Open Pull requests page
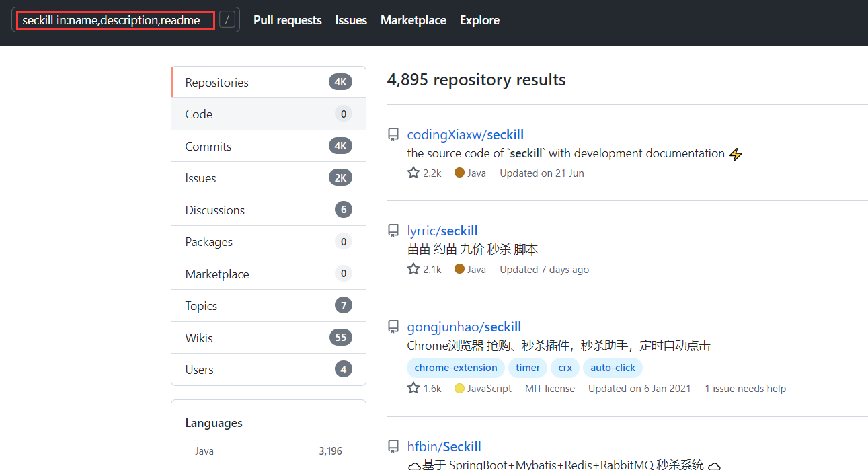 (x=288, y=20)
